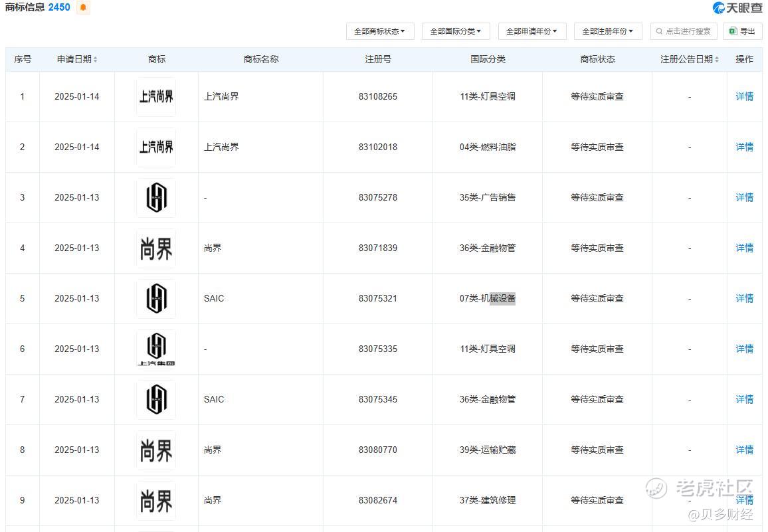The height and width of the screenshot is (532, 768).
Task: Open 全部注册年份 dropdown
Action: point(608,31)
